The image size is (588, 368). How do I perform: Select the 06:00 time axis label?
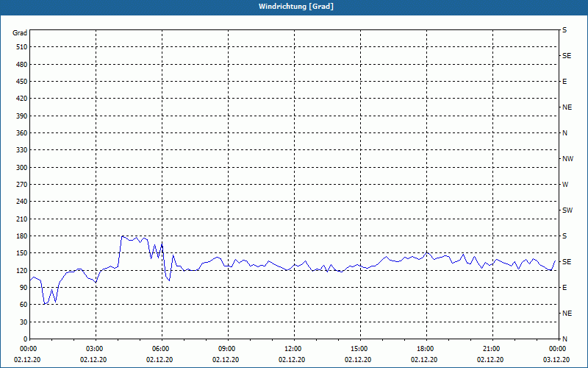162,349
